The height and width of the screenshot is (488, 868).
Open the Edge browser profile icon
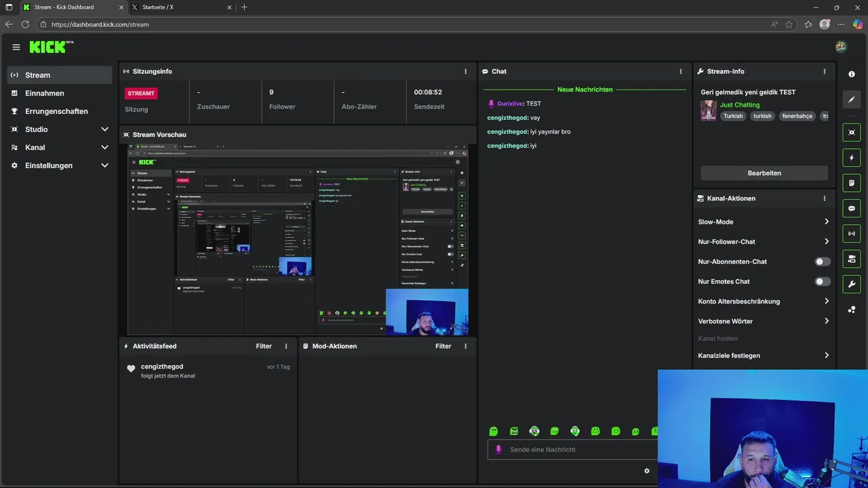click(x=825, y=24)
